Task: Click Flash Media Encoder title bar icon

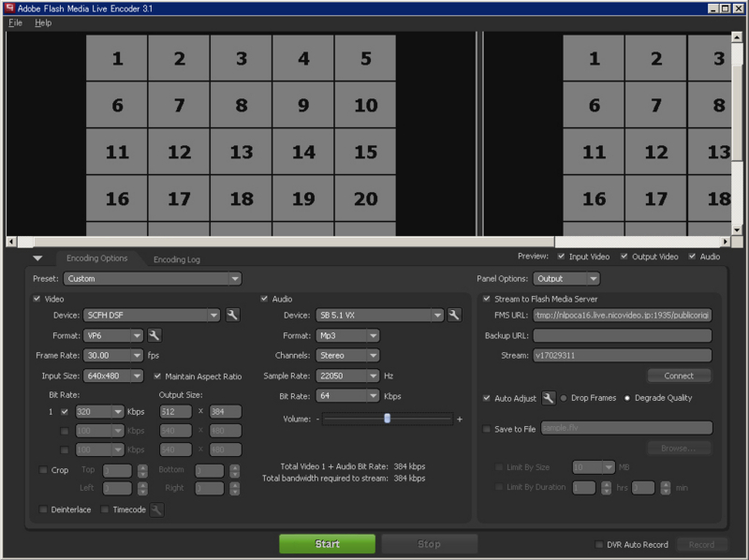Action: point(9,8)
